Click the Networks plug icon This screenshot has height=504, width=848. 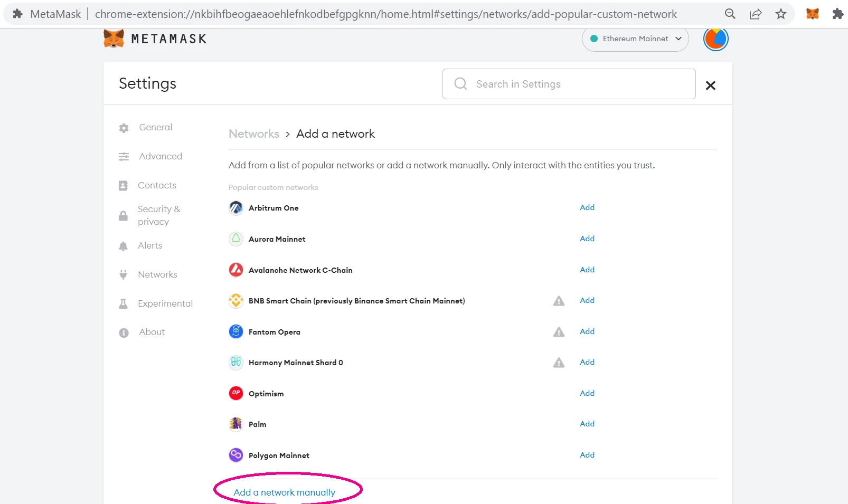click(123, 274)
